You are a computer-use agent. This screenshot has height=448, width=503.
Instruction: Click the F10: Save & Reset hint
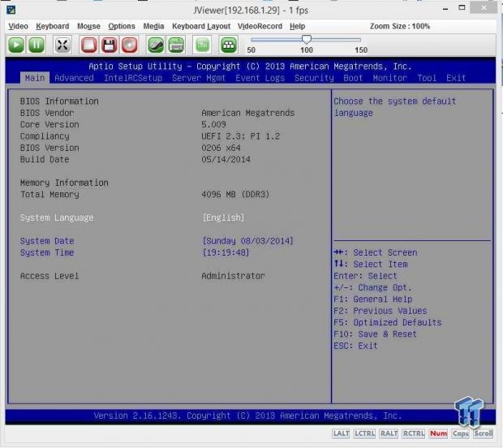[375, 334]
